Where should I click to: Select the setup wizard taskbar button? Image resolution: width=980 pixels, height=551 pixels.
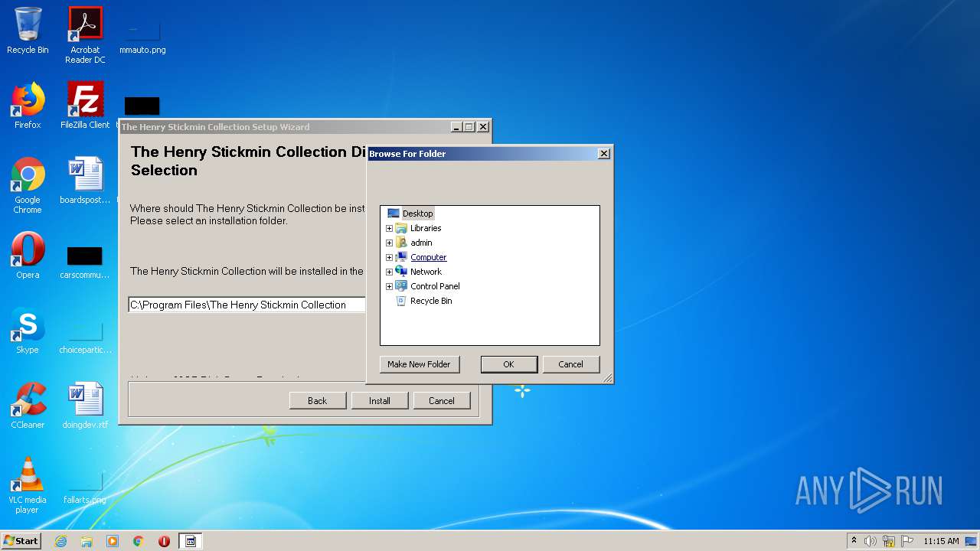click(x=191, y=541)
